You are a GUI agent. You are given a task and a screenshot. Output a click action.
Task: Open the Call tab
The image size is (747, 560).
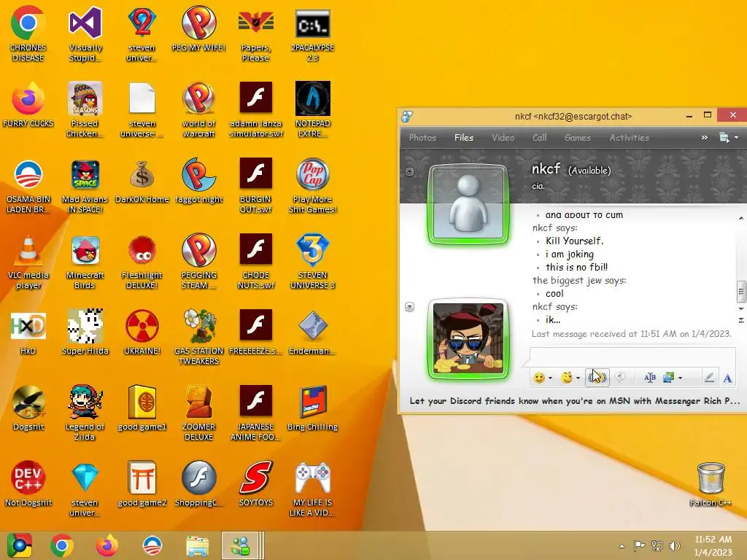click(x=539, y=138)
